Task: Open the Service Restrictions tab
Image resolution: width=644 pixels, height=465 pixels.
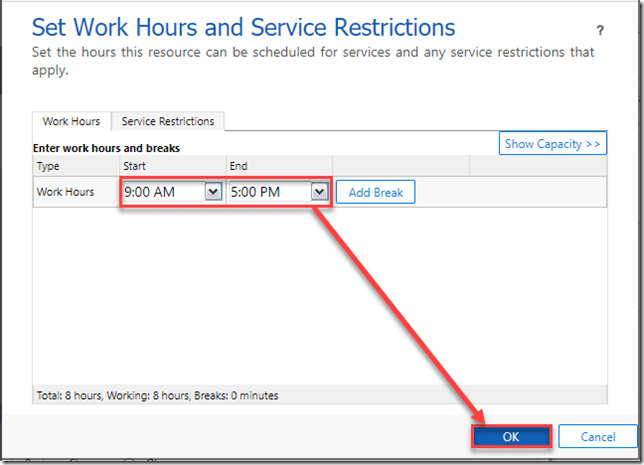Action: [x=168, y=121]
